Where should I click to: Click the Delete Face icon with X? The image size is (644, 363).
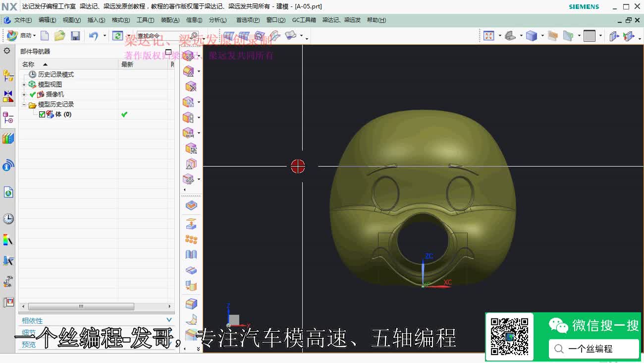click(x=191, y=87)
